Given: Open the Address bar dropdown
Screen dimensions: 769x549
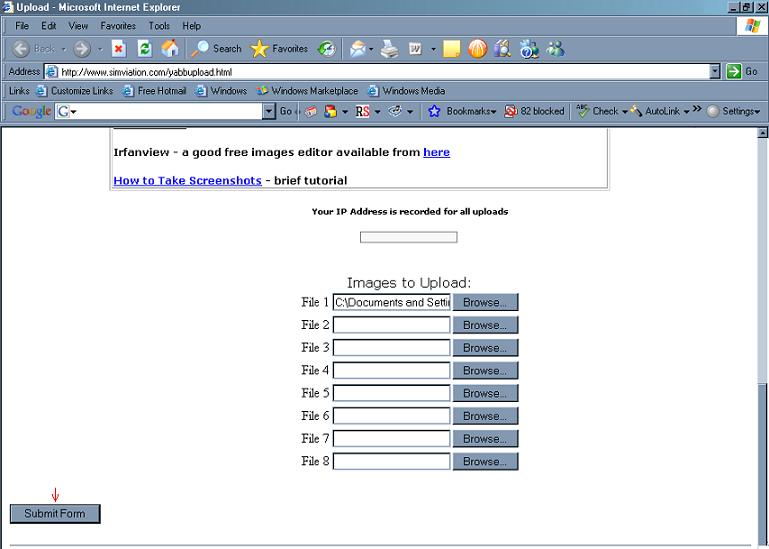Looking at the screenshot, I should [715, 72].
